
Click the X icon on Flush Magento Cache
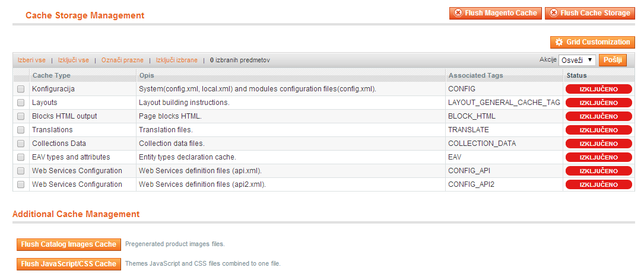tap(458, 13)
